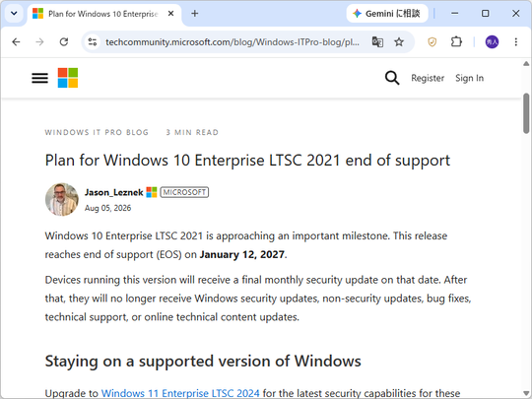The width and height of the screenshot is (532, 399).
Task: Bookmark this page with the star icon
Action: click(x=399, y=42)
